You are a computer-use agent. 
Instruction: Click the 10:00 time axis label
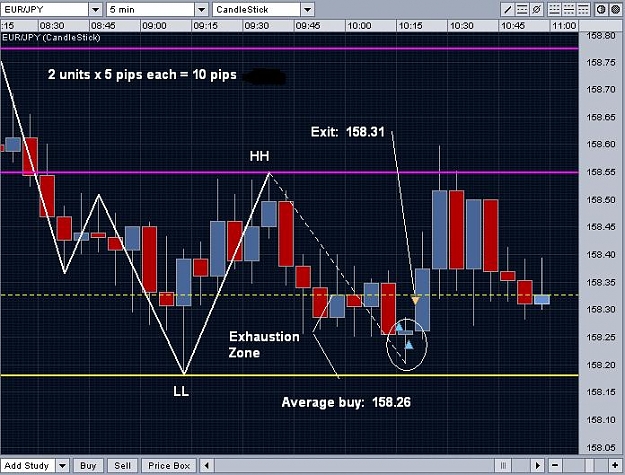359,26
